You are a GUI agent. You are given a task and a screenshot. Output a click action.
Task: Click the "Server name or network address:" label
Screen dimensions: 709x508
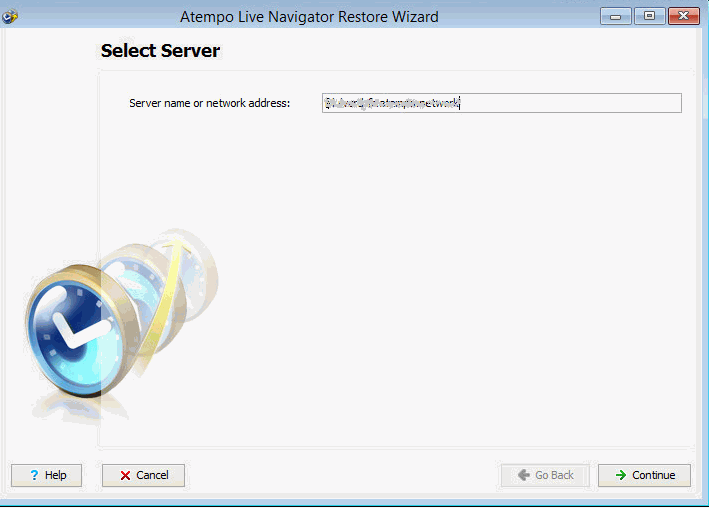[209, 103]
